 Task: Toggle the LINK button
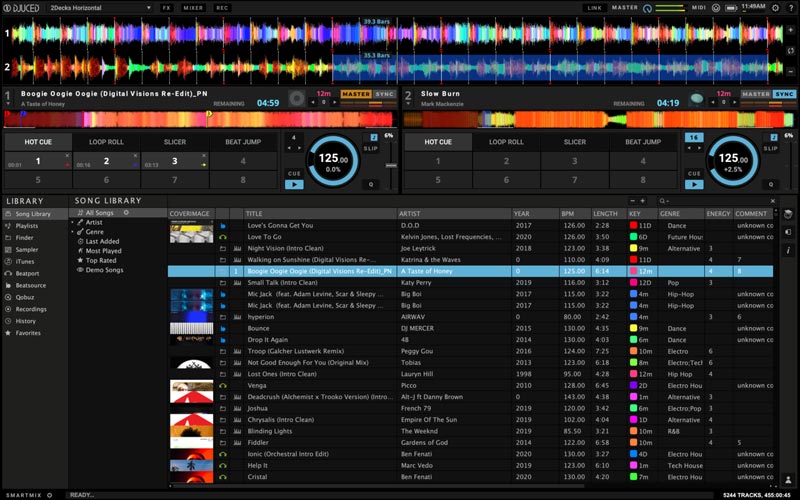coord(594,8)
